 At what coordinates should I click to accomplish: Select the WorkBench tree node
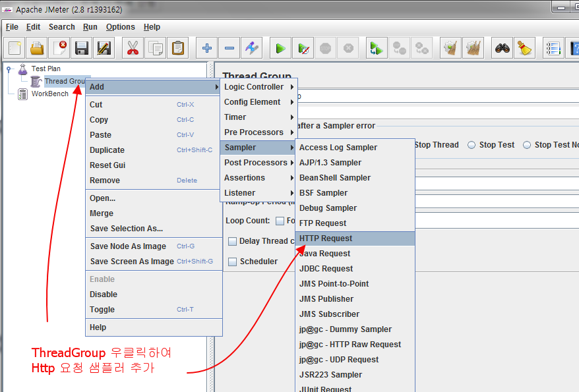pyautogui.click(x=50, y=94)
